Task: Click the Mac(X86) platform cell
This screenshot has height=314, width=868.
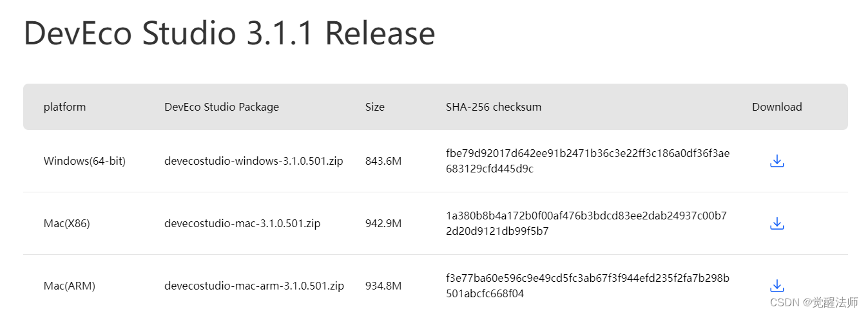Action: [66, 223]
